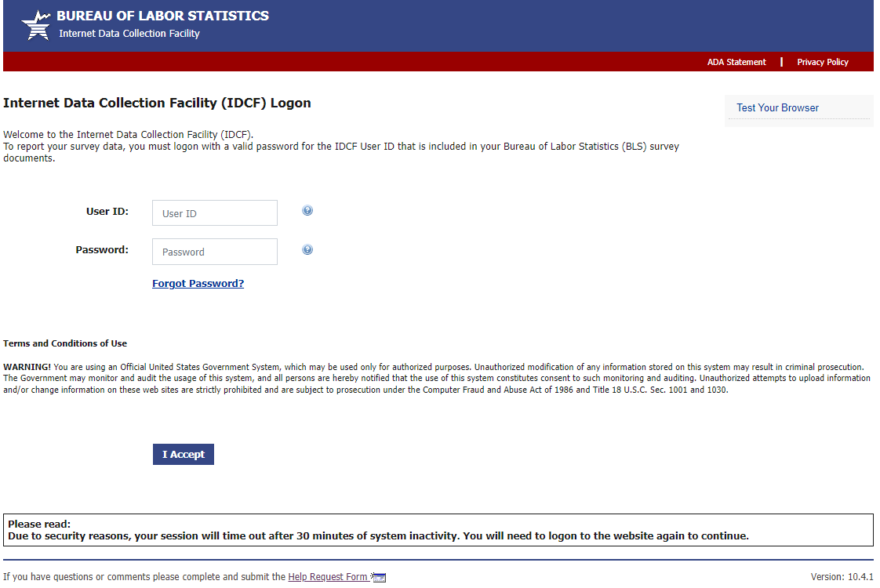Follow the Forgot Password? link
880x588 pixels.
click(x=198, y=284)
